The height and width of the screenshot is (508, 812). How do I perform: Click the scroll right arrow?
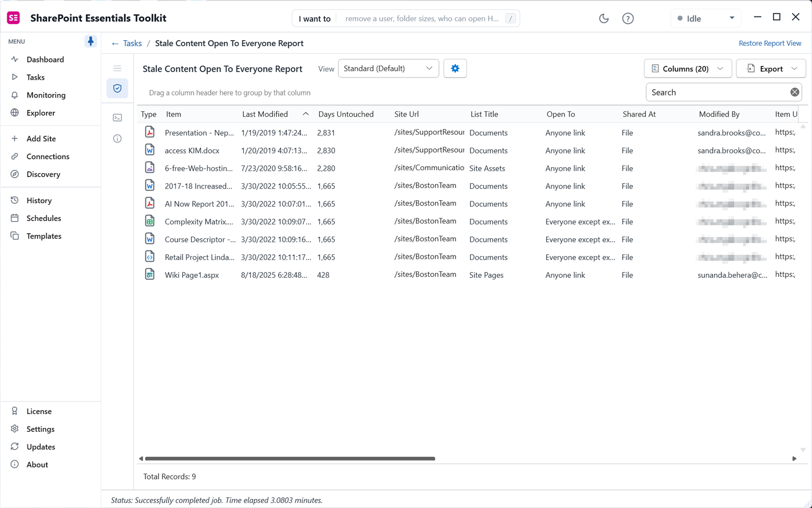pyautogui.click(x=794, y=458)
